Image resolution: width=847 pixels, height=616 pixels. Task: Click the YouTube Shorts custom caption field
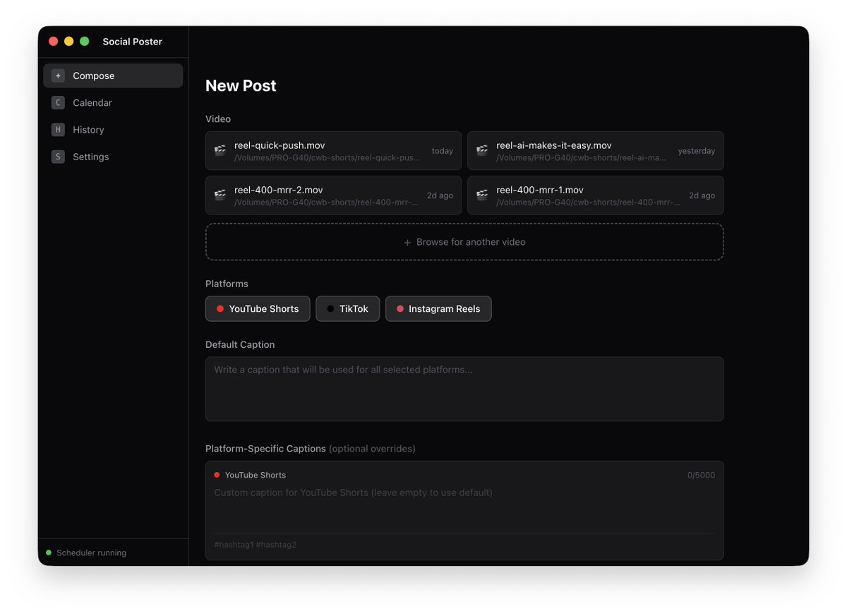click(464, 508)
